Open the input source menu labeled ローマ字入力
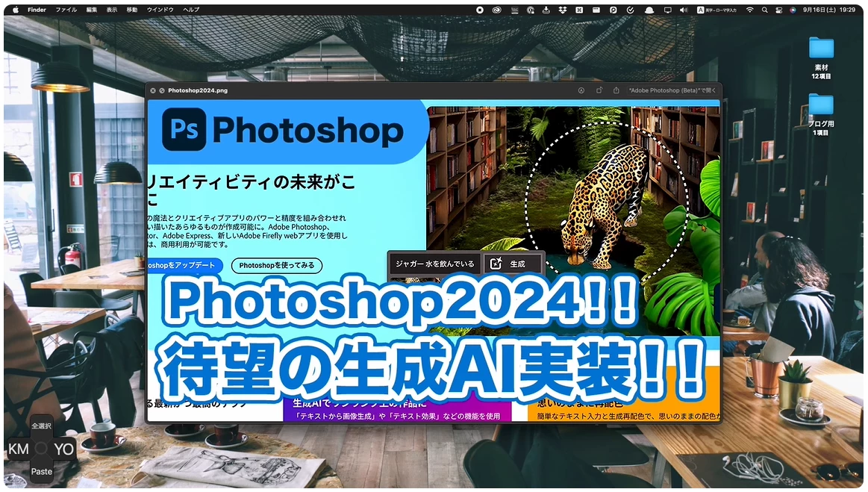This screenshot has width=868, height=492. pyautogui.click(x=717, y=10)
